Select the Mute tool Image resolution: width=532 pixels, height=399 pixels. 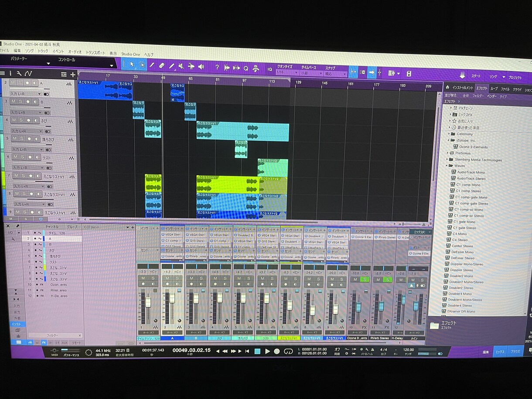click(x=181, y=66)
